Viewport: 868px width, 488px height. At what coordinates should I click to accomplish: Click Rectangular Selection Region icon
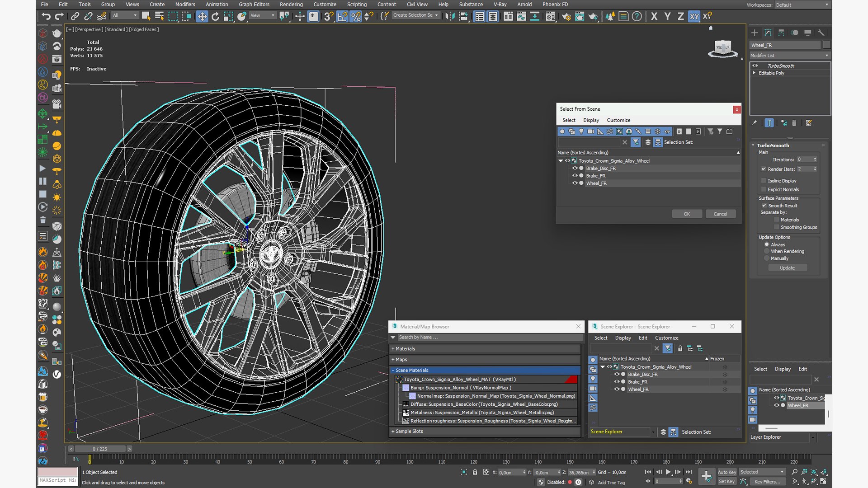(173, 17)
